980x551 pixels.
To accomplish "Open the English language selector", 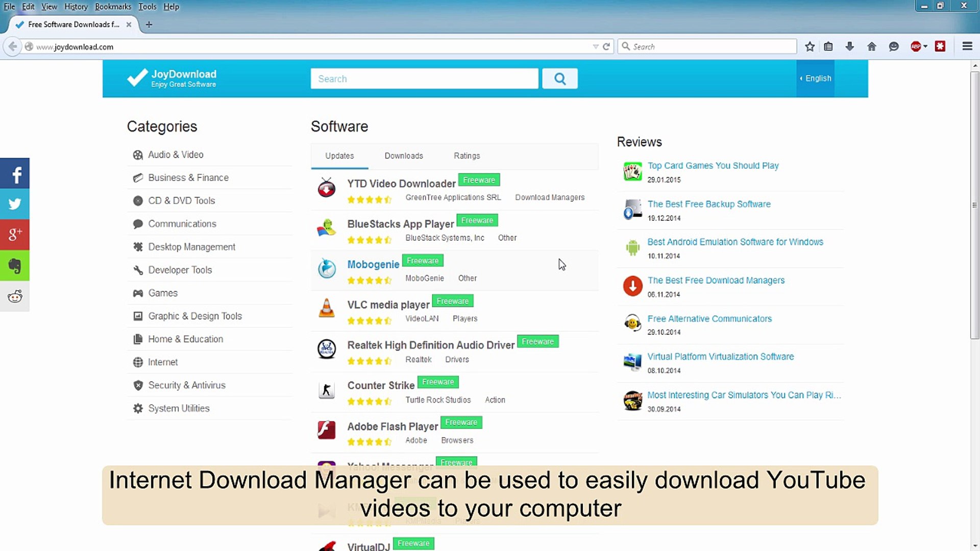I will tap(815, 79).
